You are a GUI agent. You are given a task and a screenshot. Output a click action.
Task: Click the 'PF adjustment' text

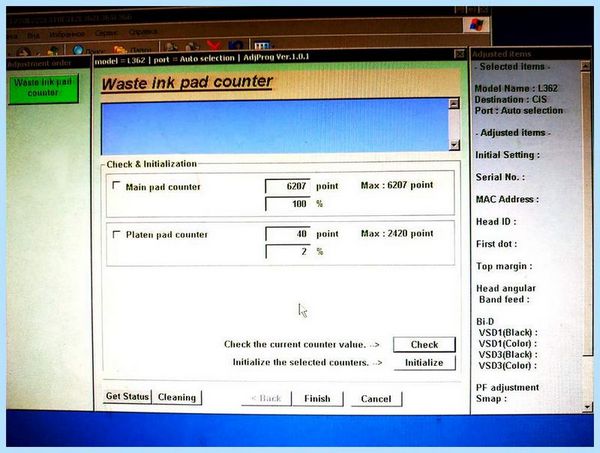[507, 388]
